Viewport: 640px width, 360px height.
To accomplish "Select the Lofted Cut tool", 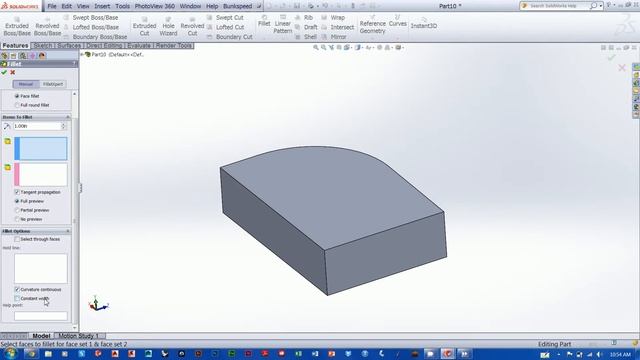I will click(225, 27).
